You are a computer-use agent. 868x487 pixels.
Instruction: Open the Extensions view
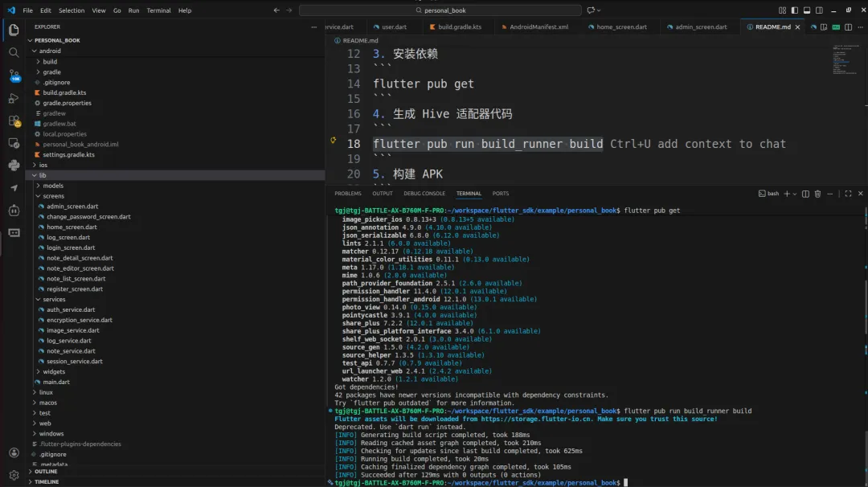[x=14, y=121]
